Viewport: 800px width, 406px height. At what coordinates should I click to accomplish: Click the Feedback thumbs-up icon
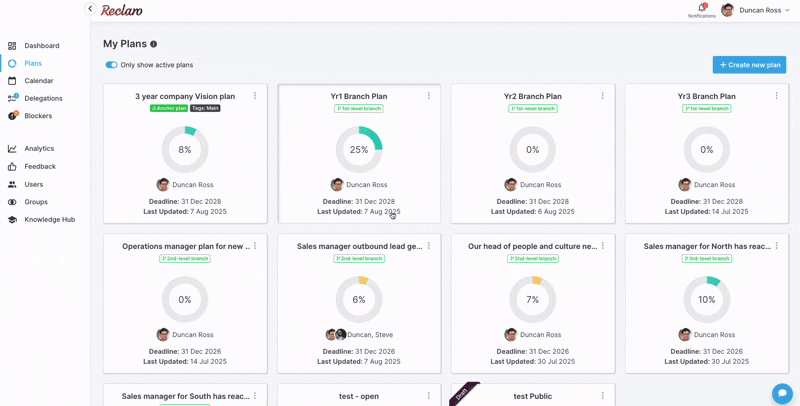coord(12,166)
